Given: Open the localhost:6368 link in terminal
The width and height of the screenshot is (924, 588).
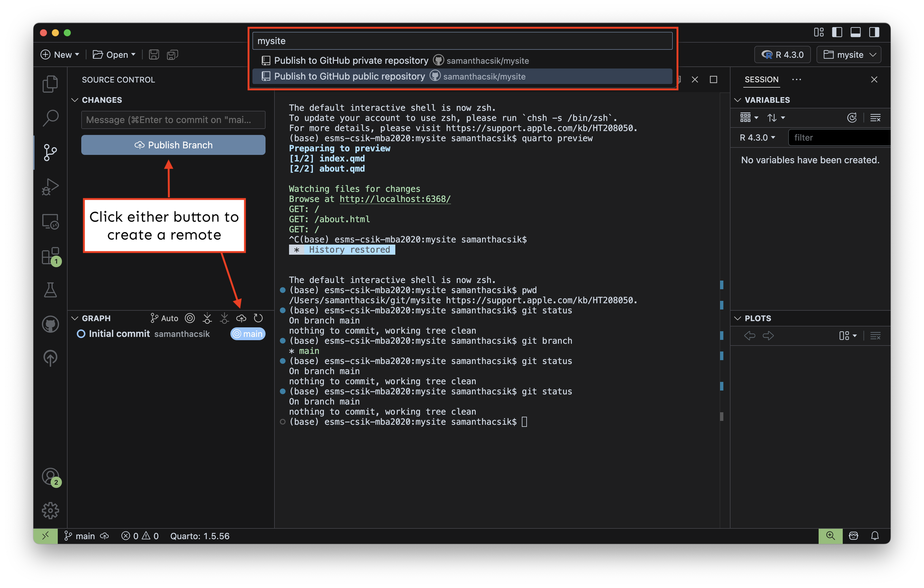Looking at the screenshot, I should [x=395, y=199].
